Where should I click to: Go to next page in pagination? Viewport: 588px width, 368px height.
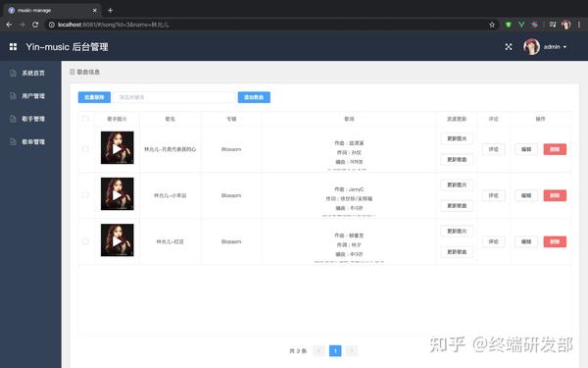click(352, 350)
